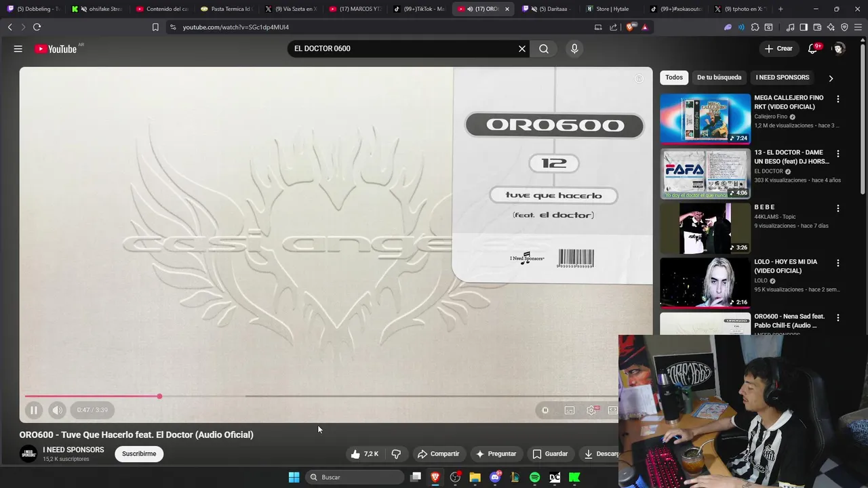Open new browser tab with plus
868x488 pixels.
point(781,9)
